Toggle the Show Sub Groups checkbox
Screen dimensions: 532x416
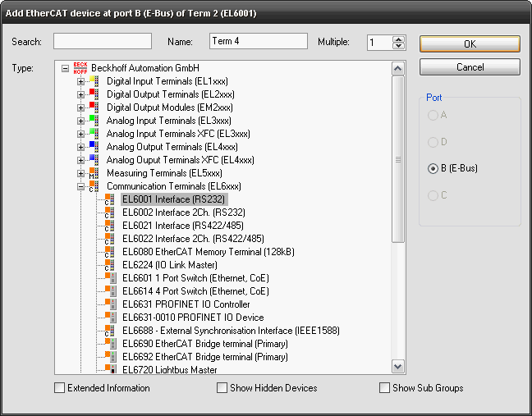[384, 388]
